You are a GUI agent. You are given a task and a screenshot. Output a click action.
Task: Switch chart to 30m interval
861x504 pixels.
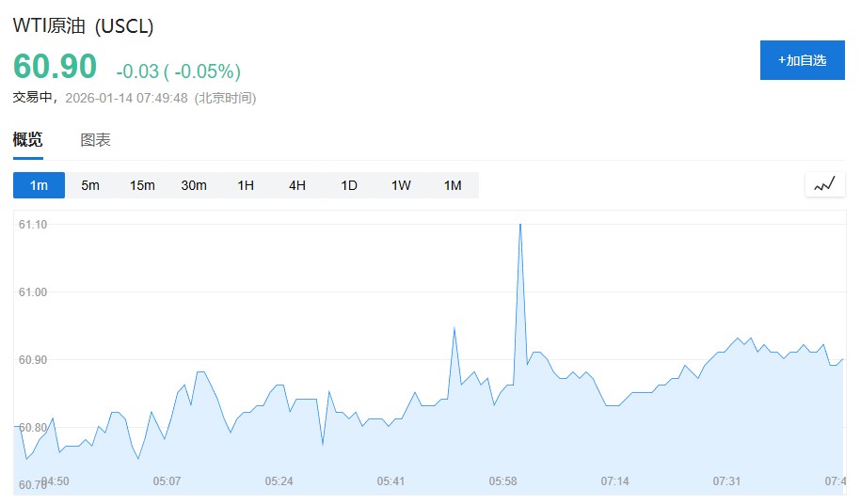pyautogui.click(x=194, y=185)
